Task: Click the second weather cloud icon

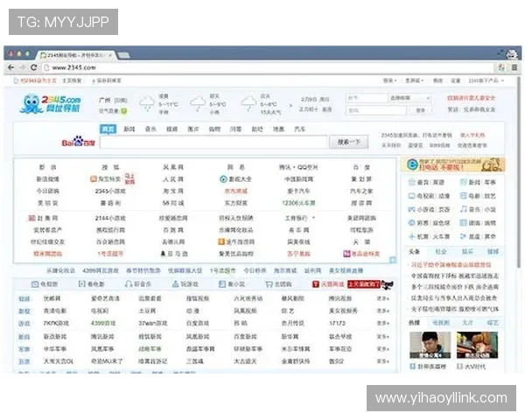Action: (x=198, y=103)
